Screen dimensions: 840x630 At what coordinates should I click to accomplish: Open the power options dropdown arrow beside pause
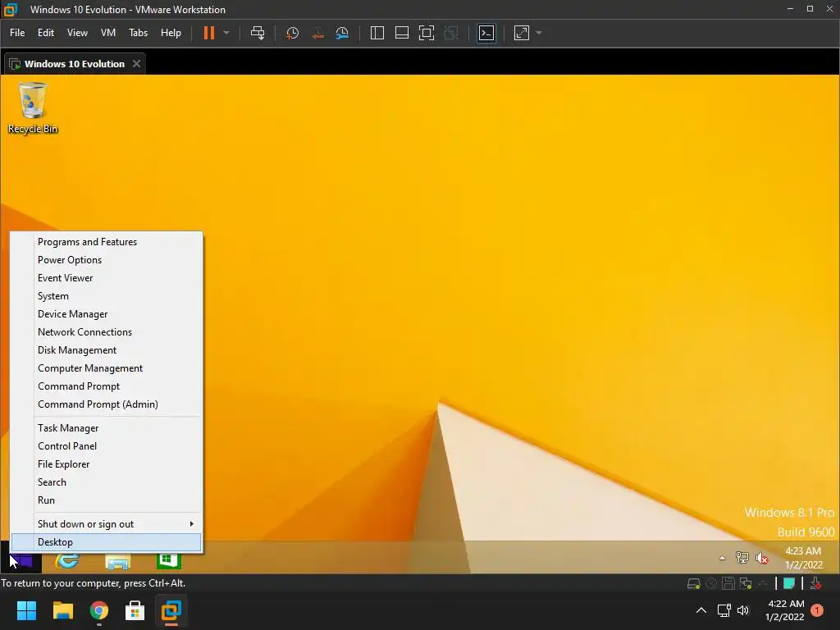tap(226, 33)
